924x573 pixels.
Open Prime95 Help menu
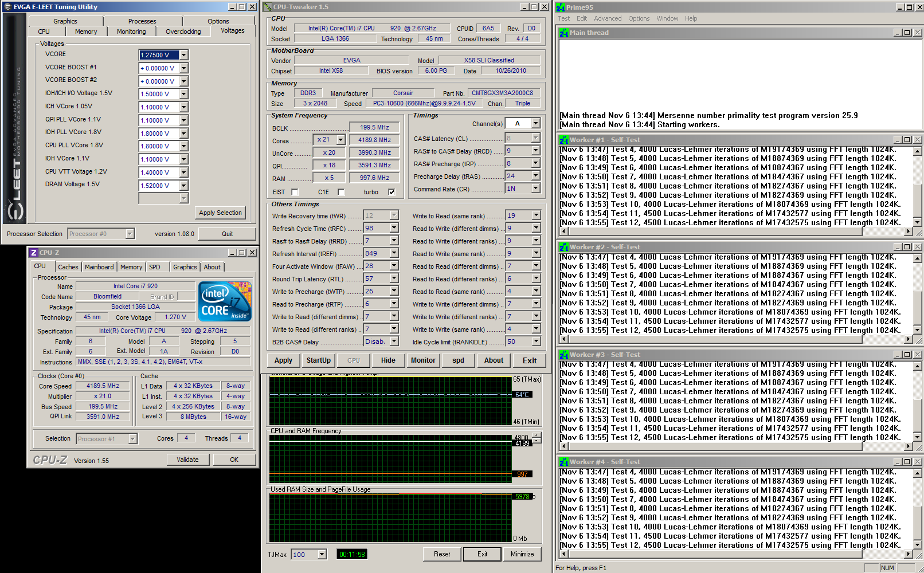pos(691,18)
